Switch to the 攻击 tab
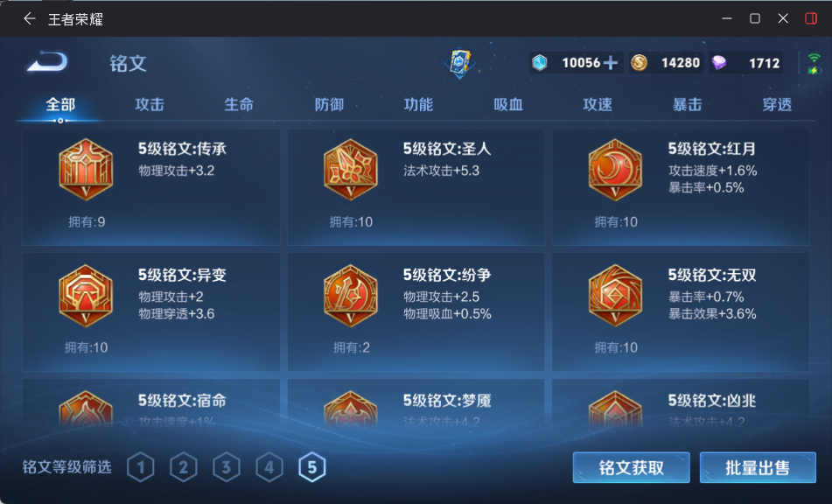This screenshot has width=832, height=504. click(x=150, y=104)
